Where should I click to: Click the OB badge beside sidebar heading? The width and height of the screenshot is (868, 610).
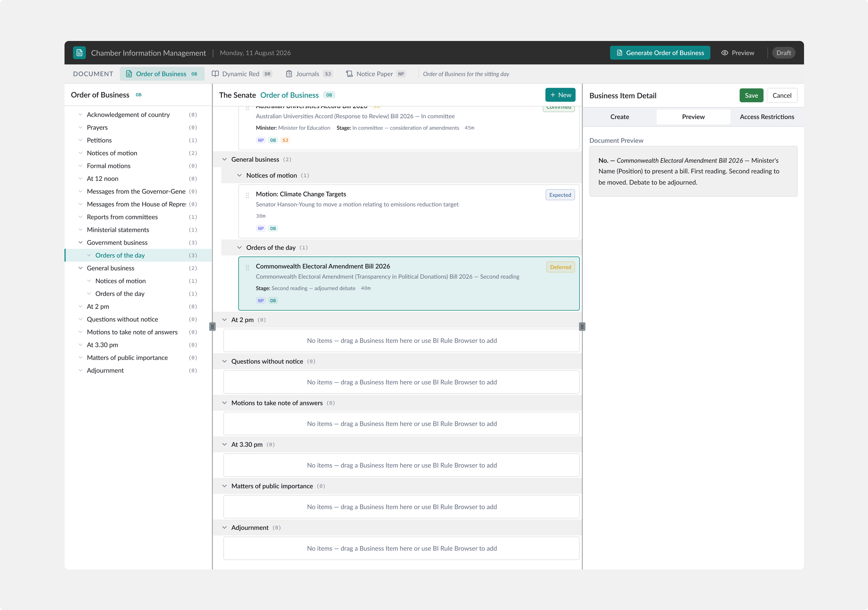139,95
